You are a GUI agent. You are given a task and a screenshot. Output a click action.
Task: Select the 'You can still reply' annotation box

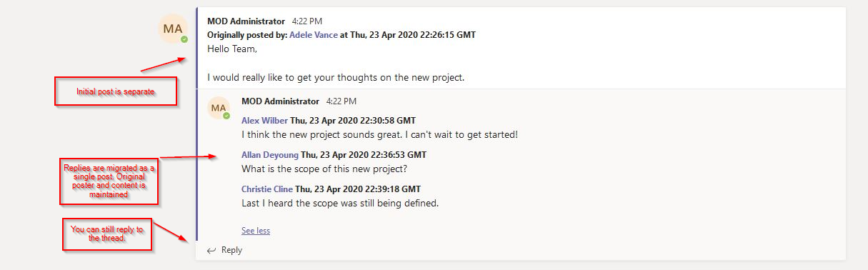tap(107, 234)
